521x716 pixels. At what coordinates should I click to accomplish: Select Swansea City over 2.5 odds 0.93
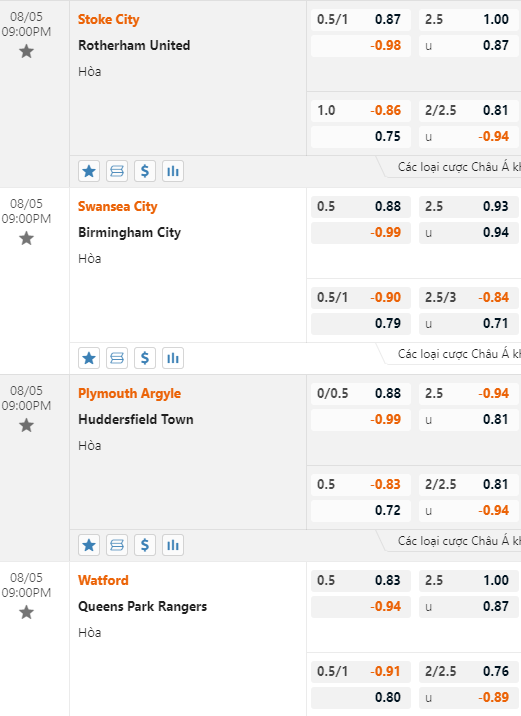coord(469,206)
